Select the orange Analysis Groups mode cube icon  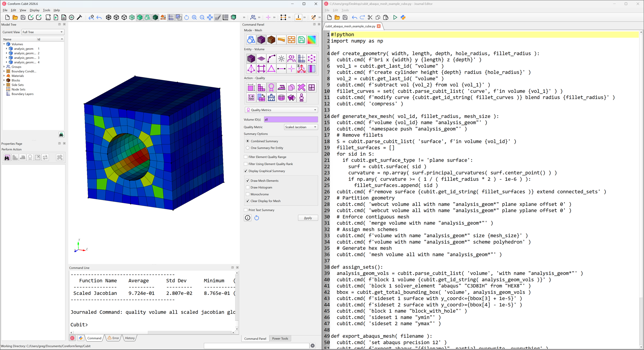point(271,40)
